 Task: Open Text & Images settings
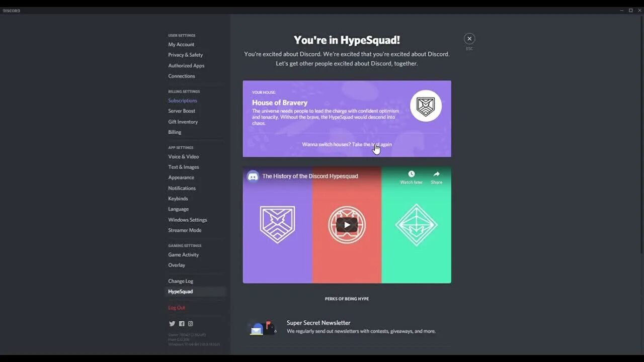(x=183, y=167)
